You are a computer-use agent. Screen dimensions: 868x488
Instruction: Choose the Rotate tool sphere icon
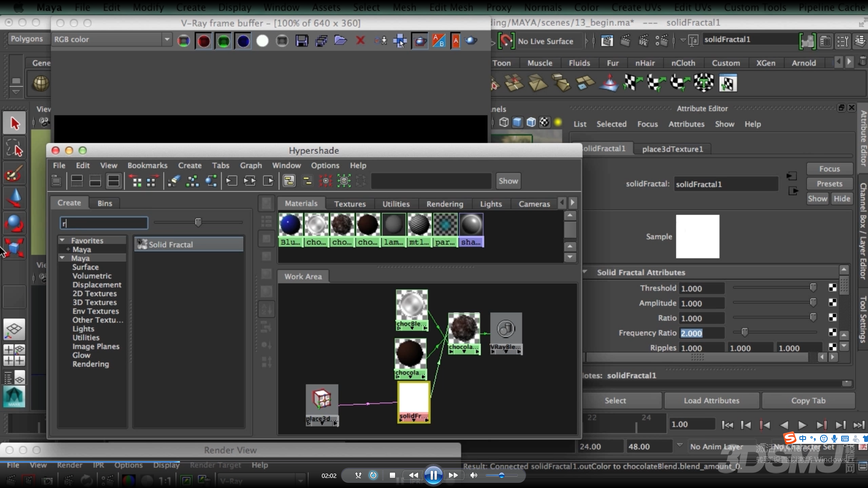coord(14,223)
